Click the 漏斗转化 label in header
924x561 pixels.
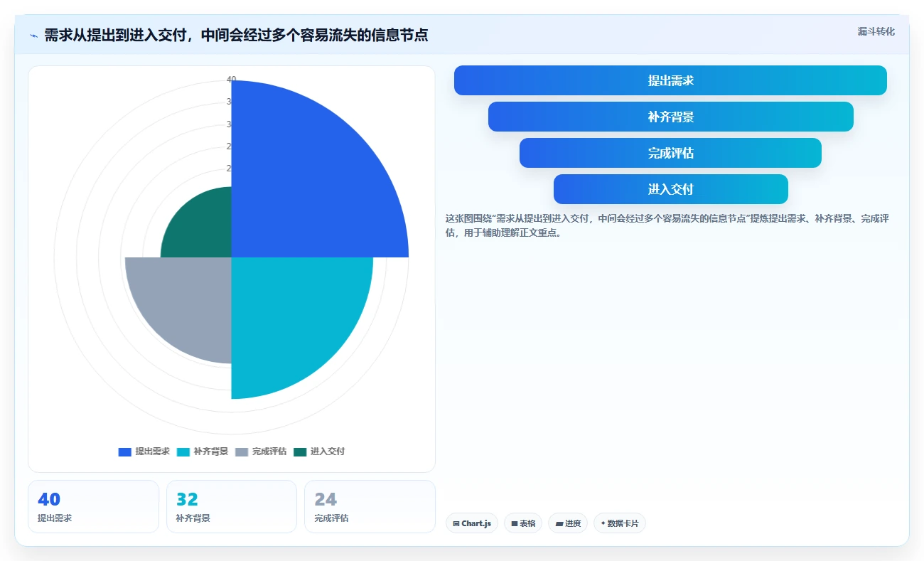[x=876, y=32]
